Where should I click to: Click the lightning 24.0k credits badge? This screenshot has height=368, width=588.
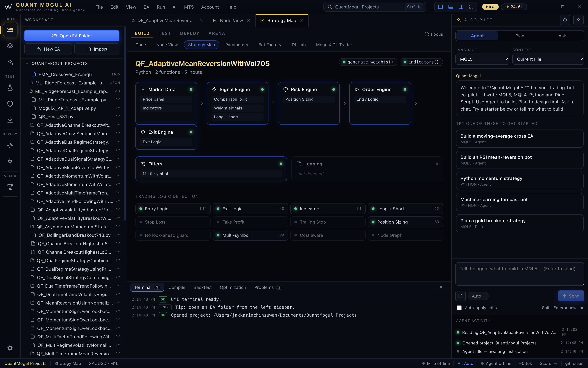tap(514, 7)
